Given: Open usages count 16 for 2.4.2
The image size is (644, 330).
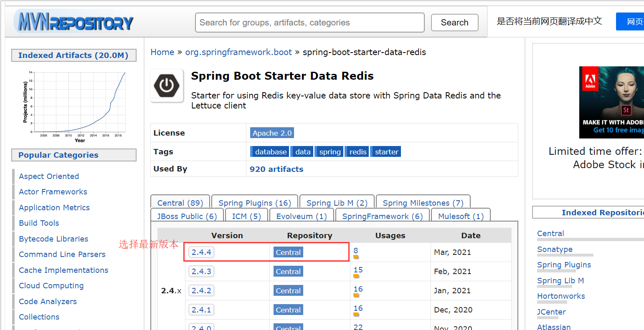Looking at the screenshot, I should tap(358, 289).
